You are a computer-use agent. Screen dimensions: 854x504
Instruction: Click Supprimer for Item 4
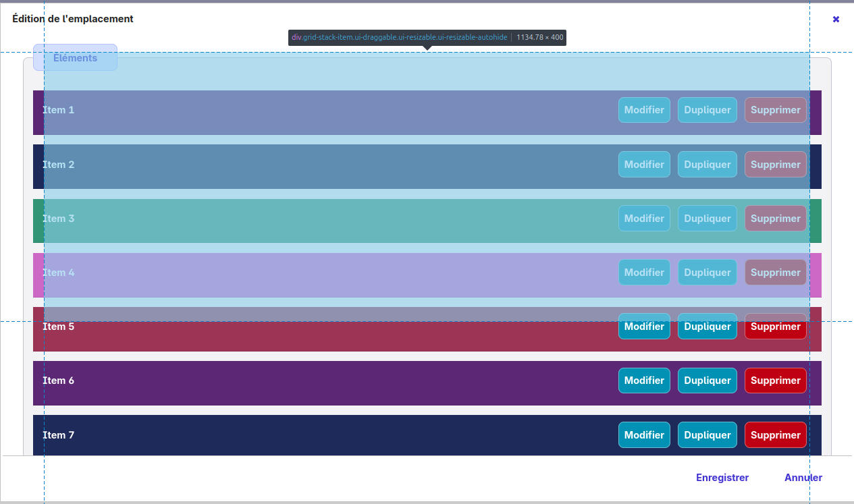(776, 273)
